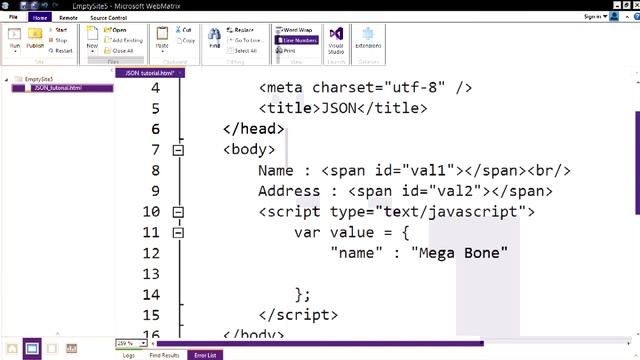Click Add Existing in Files group
This screenshot has height=360, width=640.
click(123, 40)
